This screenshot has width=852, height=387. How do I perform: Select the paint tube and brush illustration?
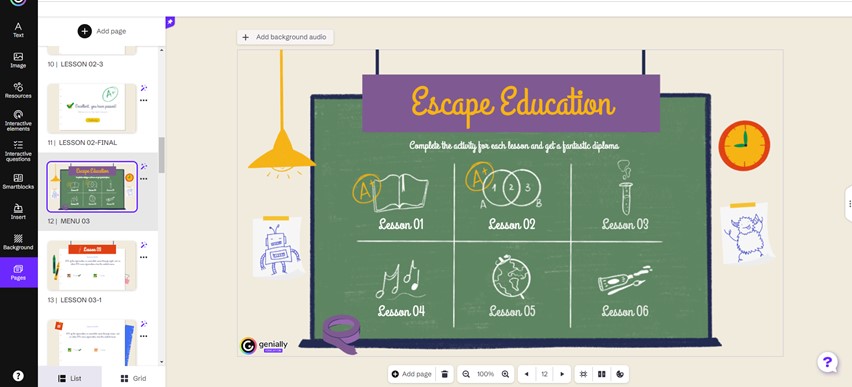pyautogui.click(x=625, y=280)
